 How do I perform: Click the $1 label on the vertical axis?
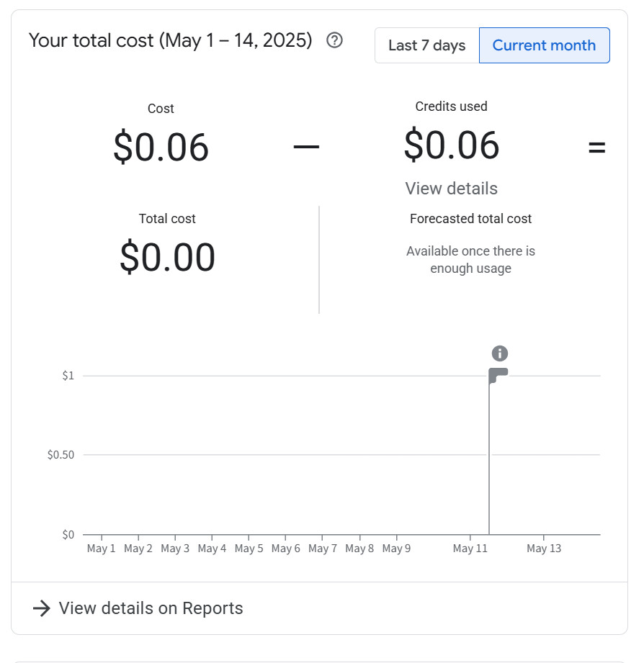pyautogui.click(x=68, y=376)
